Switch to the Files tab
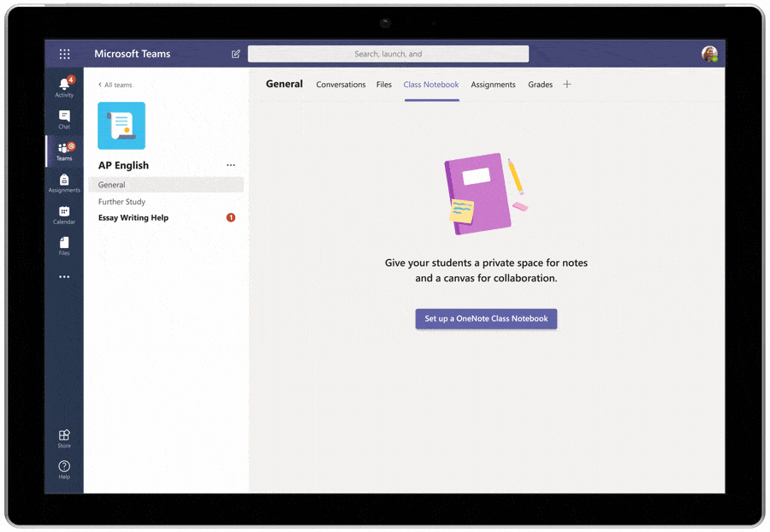 point(384,85)
